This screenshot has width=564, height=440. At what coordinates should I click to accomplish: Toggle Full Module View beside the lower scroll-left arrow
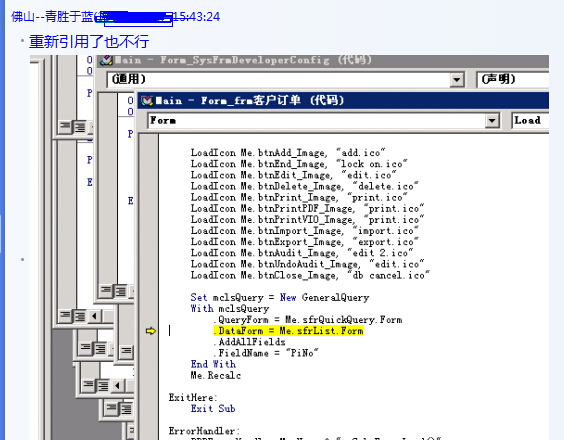[103, 386]
